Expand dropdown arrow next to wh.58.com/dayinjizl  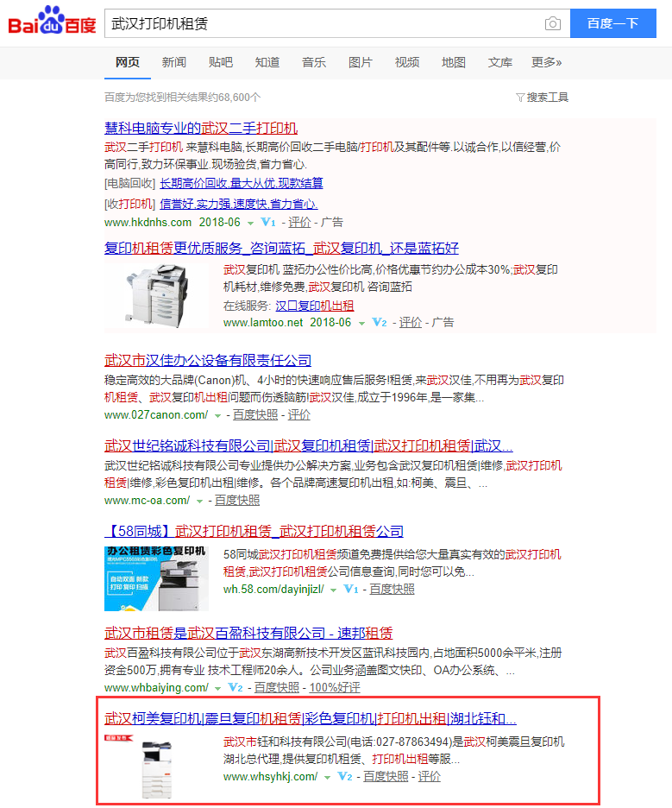(x=333, y=590)
